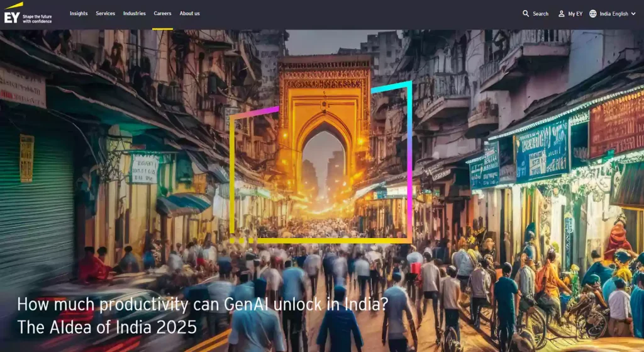Click the My EY person icon
The image size is (644, 352).
pyautogui.click(x=562, y=13)
